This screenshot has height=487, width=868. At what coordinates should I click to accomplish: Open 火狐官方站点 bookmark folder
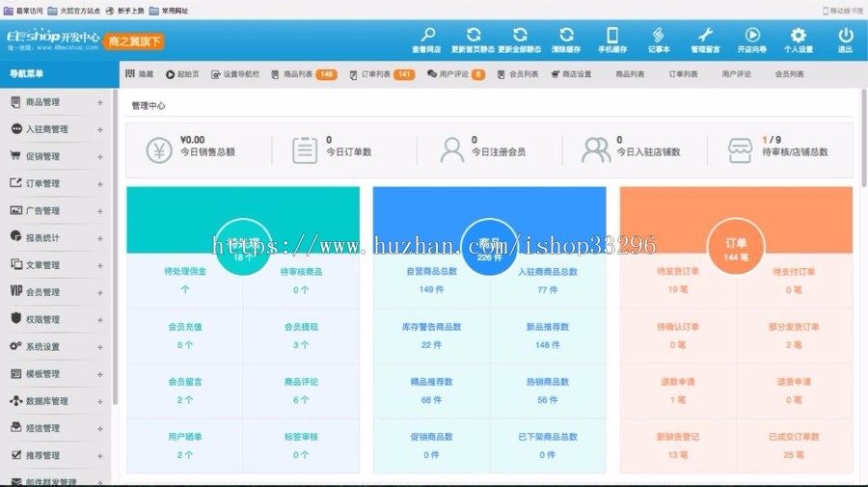pyautogui.click(x=73, y=11)
